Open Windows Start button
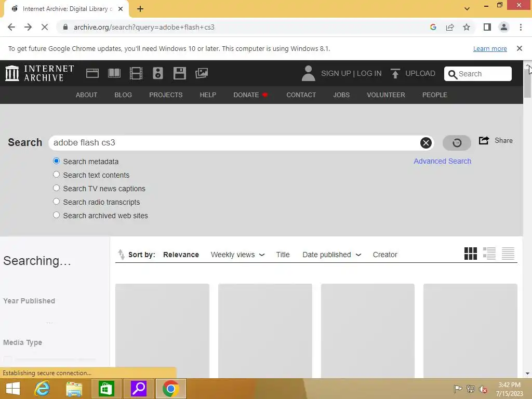Image resolution: width=532 pixels, height=399 pixels. click(13, 389)
